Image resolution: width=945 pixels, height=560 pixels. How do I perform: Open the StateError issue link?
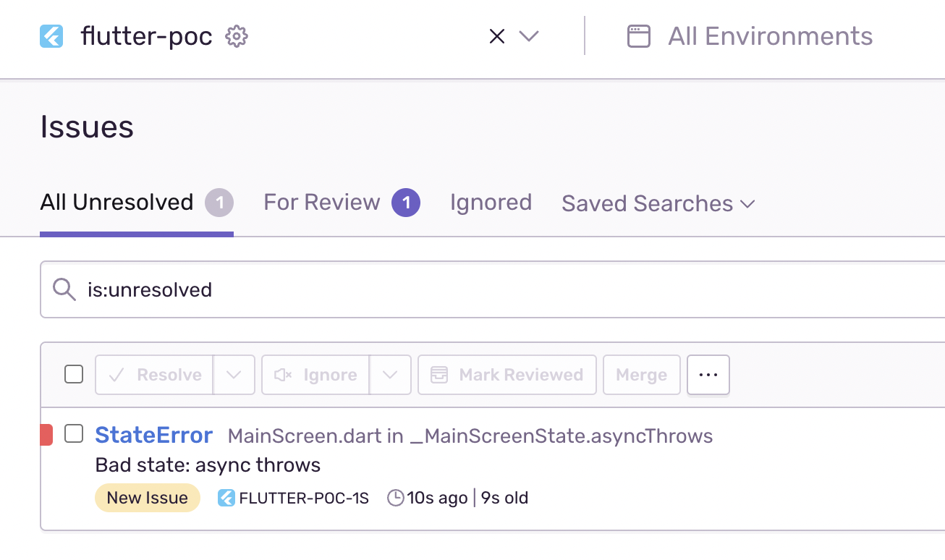[x=154, y=435]
